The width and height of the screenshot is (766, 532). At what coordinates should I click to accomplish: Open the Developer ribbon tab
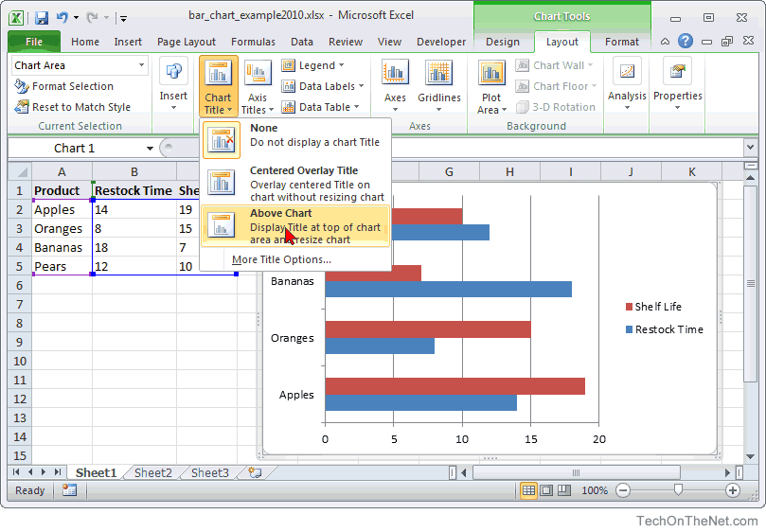(441, 42)
